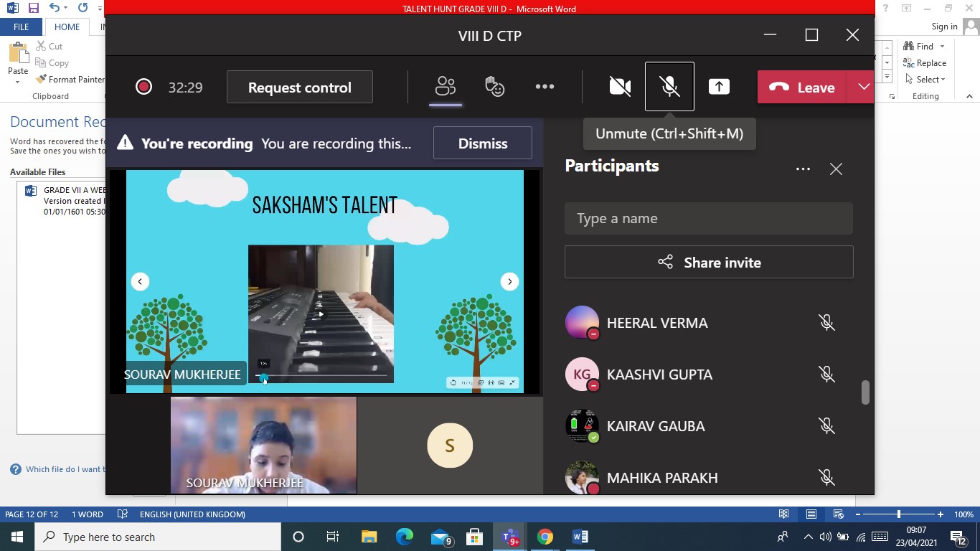Screen dimensions: 980x551
Task: Click the Word zoom slider handle
Action: tap(899, 514)
